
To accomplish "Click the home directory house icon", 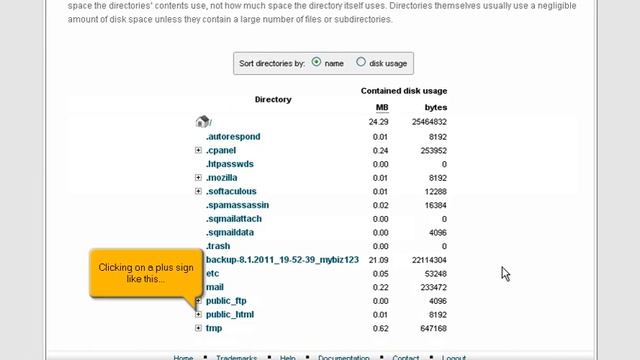I will [x=202, y=121].
